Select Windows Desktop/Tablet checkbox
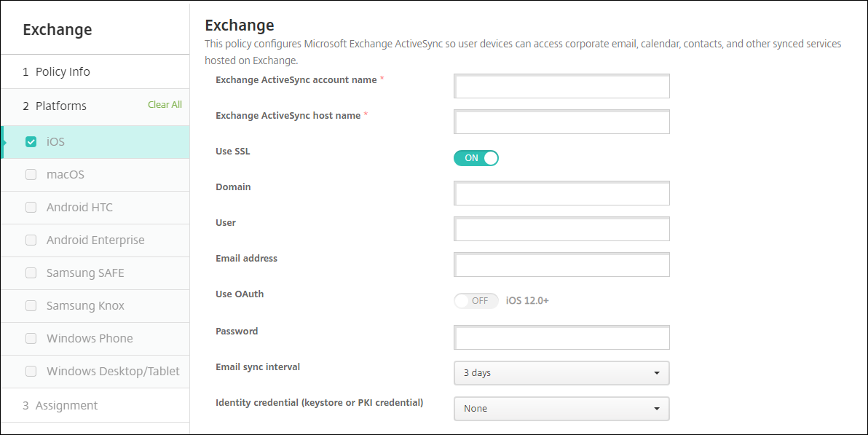Screen dimensions: 868x435 point(31,372)
